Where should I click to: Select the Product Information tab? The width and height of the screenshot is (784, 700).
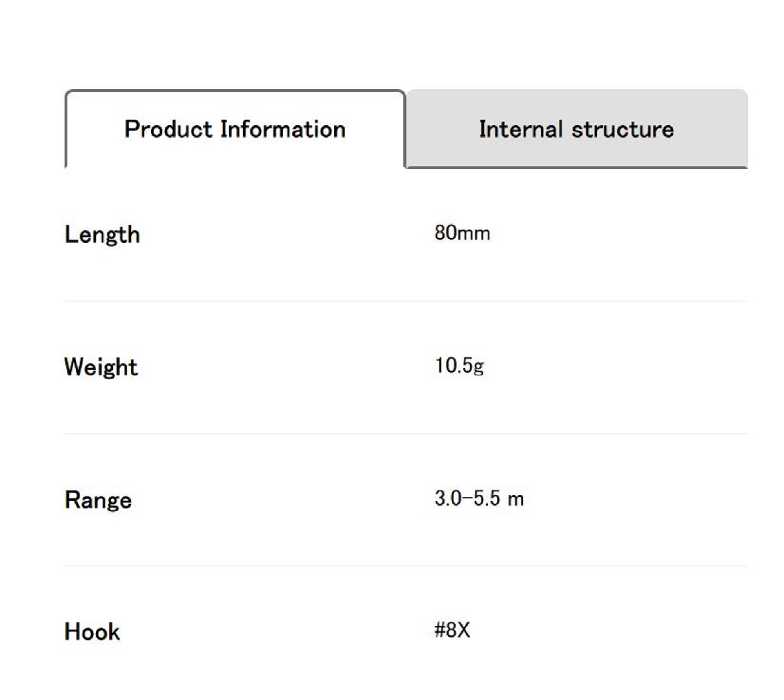coord(235,129)
